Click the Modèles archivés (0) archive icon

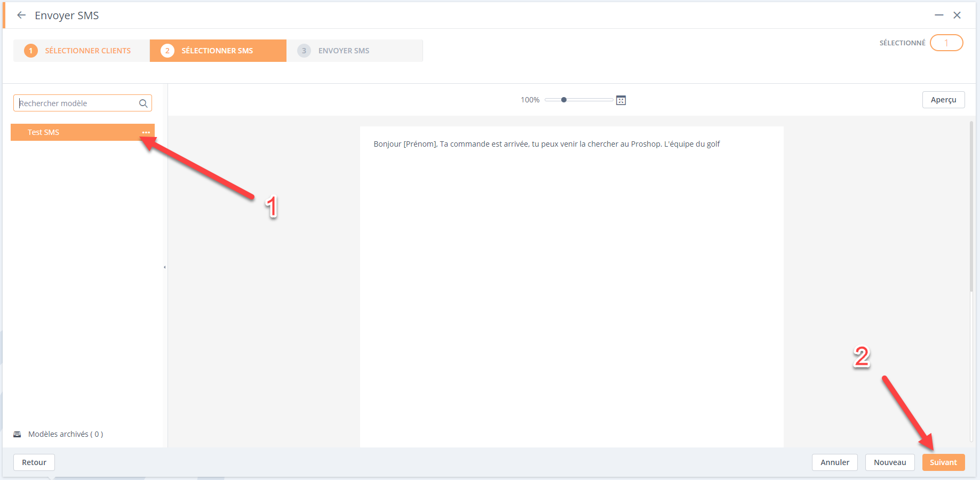click(17, 434)
